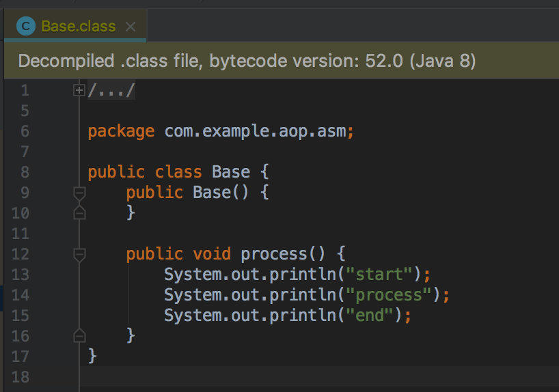Image resolution: width=559 pixels, height=392 pixels.
Task: Collapse the process method end fold marker on line 16
Action: 79,336
